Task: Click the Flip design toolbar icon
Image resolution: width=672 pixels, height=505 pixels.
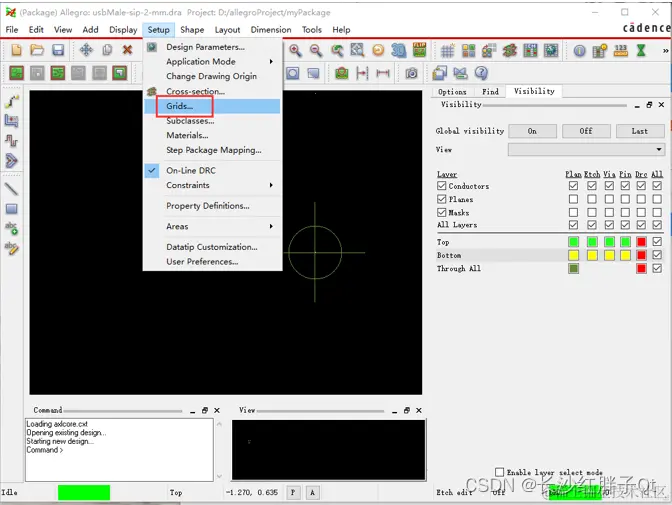Action: click(420, 50)
